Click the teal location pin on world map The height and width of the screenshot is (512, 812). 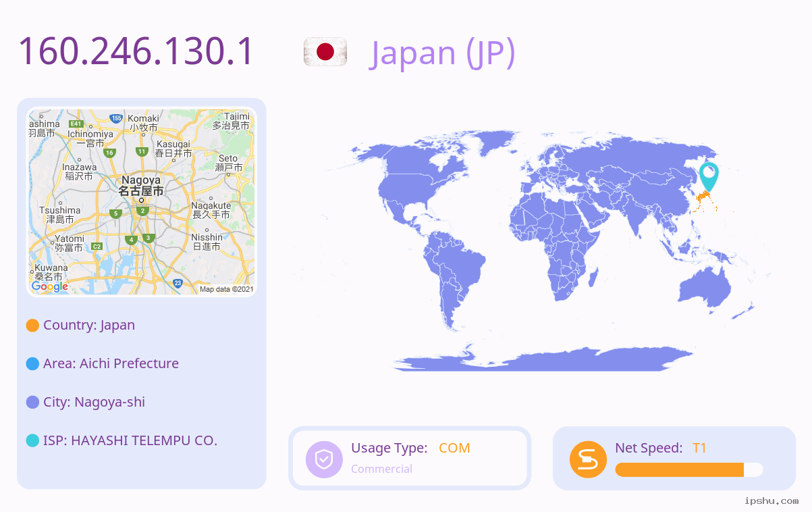(x=709, y=177)
